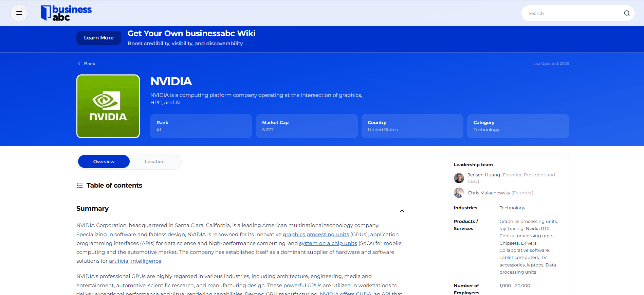Click the Last Updated: 2026 text

click(x=551, y=64)
